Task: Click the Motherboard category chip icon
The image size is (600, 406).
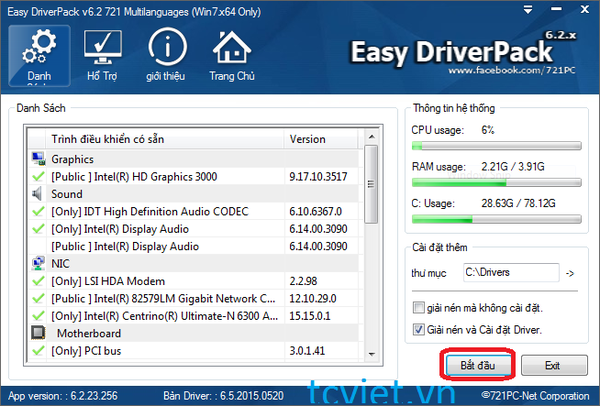Action: pyautogui.click(x=38, y=333)
